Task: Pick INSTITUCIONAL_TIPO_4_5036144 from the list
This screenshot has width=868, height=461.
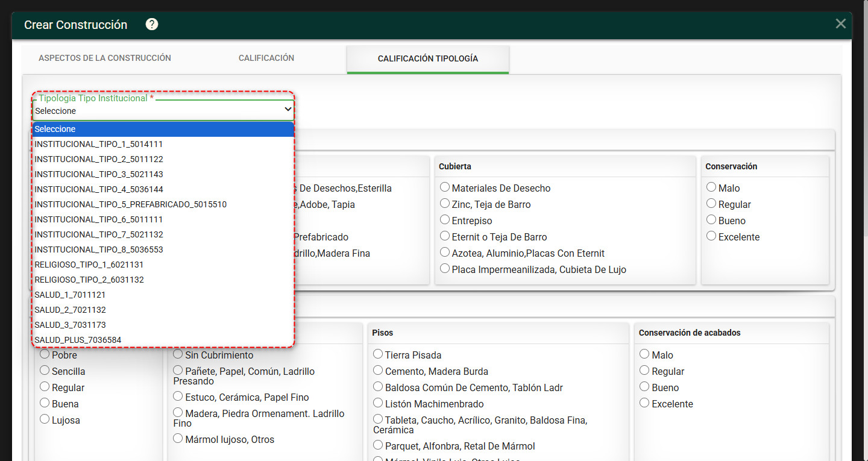Action: (163, 189)
